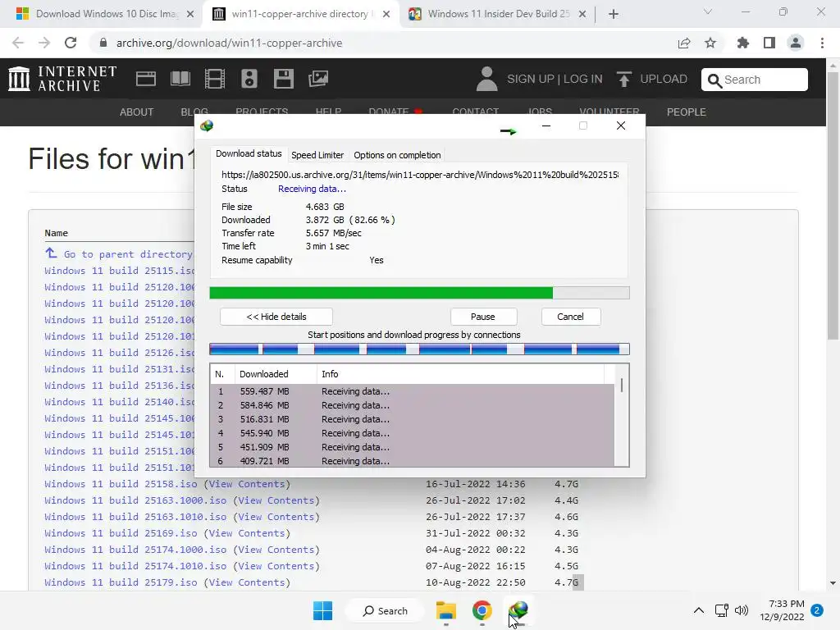This screenshot has width=840, height=630.
Task: Open File Explorer from taskbar
Action: 445,610
